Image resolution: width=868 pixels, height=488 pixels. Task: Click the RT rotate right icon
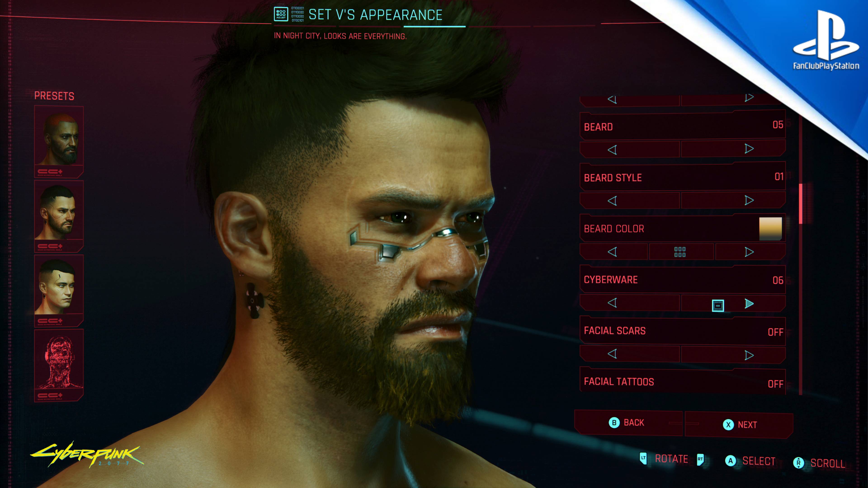point(700,459)
